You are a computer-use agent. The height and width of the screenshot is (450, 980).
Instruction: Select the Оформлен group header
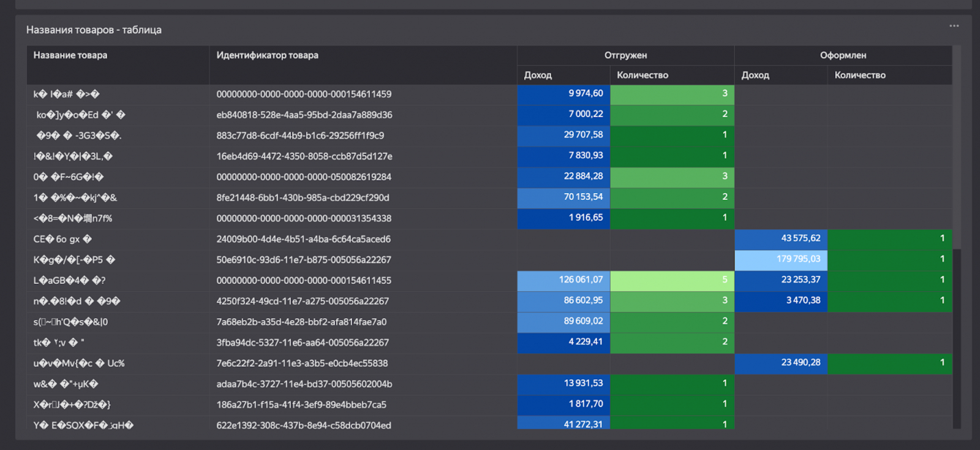[x=843, y=55]
